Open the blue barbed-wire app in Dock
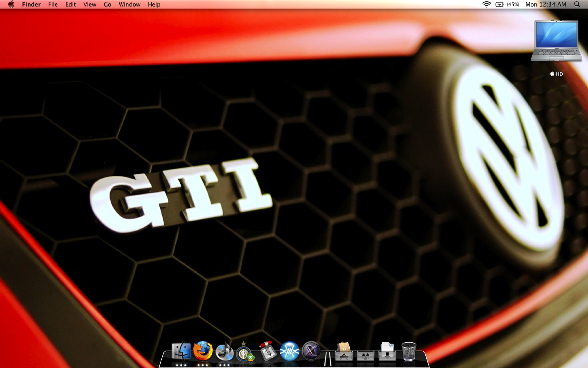Image resolution: width=588 pixels, height=368 pixels. tap(289, 351)
